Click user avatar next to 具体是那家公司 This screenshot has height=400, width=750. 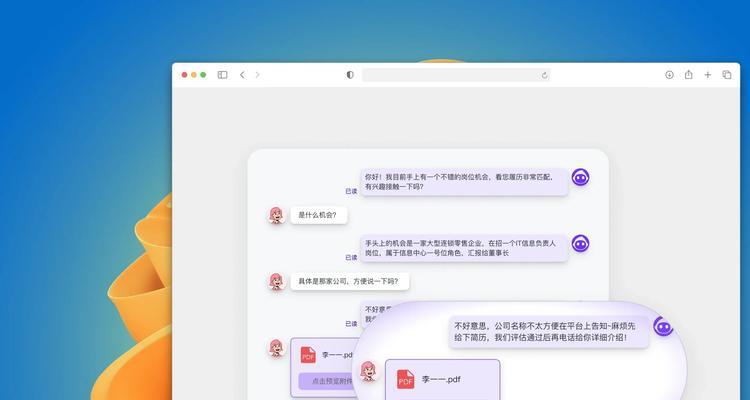[x=276, y=281]
